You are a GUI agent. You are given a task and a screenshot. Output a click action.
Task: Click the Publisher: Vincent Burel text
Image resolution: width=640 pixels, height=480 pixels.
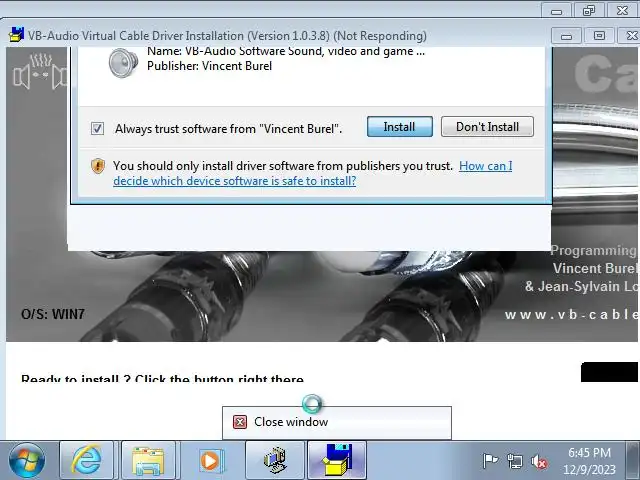click(x=209, y=66)
